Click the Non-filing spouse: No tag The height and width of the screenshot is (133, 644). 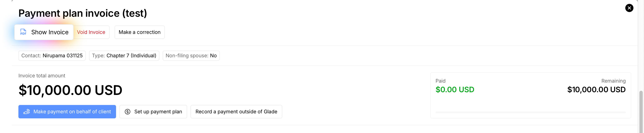191,55
